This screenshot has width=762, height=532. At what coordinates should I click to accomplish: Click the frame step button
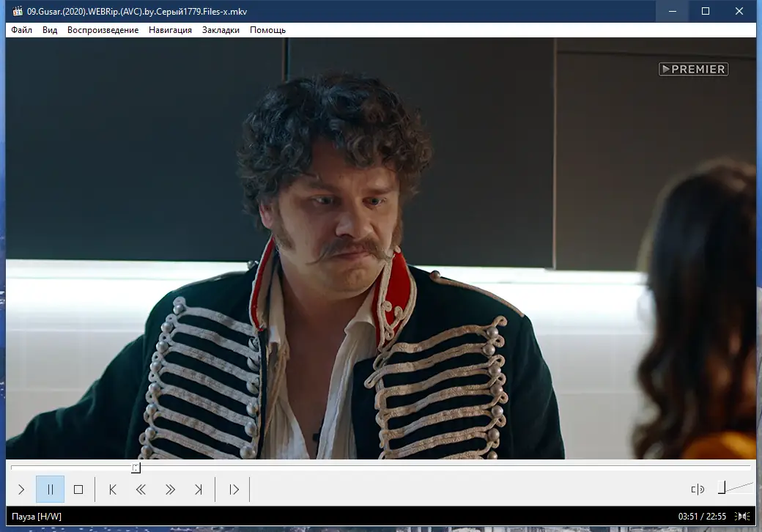234,489
